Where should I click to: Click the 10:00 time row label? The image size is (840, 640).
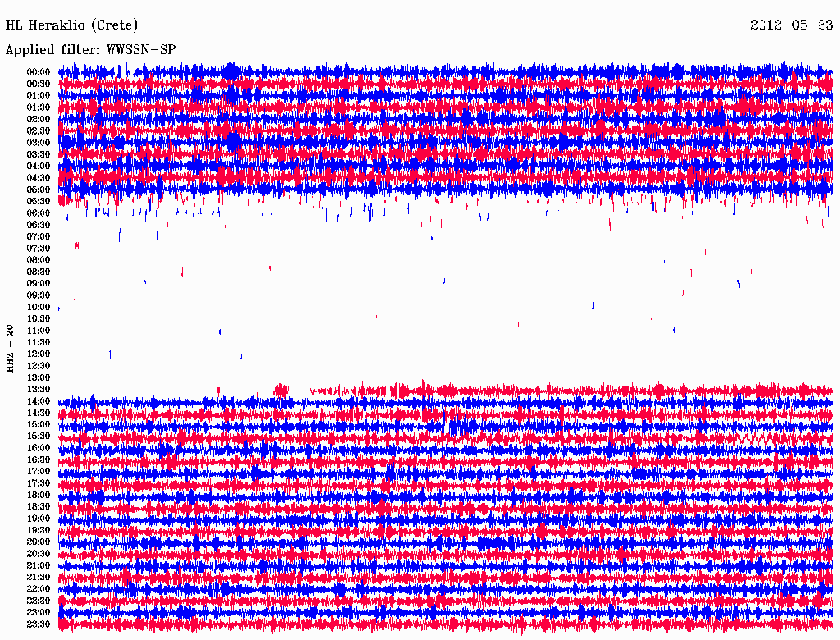pyautogui.click(x=38, y=307)
